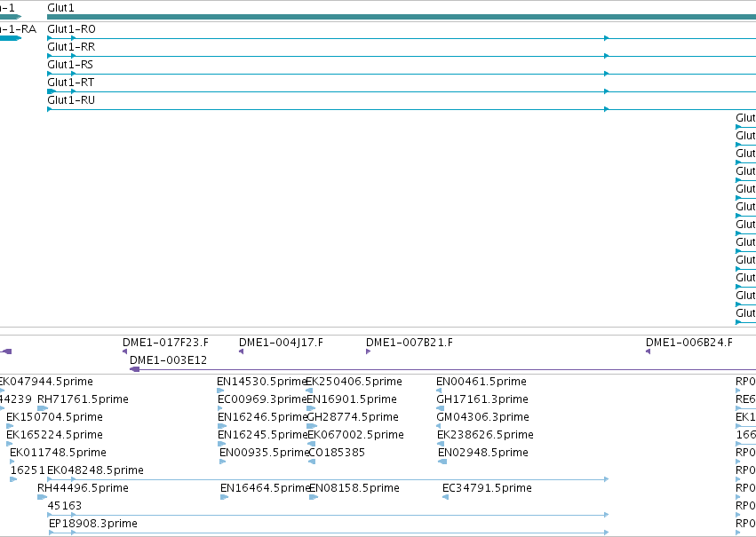Select the EN02948.5prime label
The image size is (756, 537).
click(x=483, y=454)
